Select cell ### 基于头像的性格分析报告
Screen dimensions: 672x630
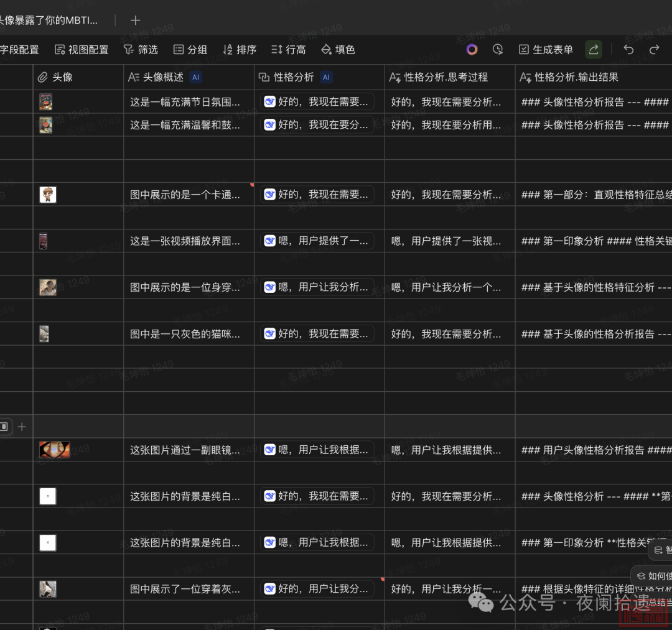tap(594, 333)
